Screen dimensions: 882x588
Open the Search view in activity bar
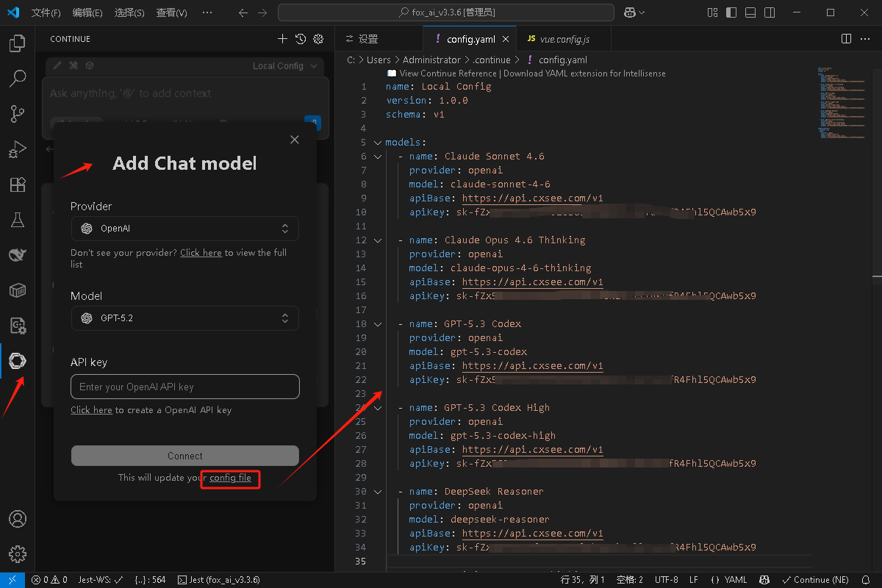coord(17,78)
